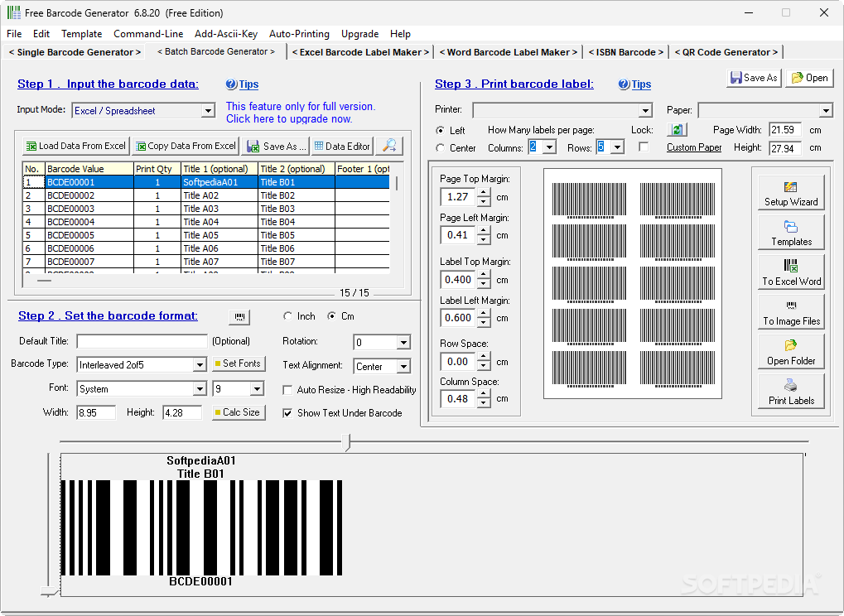This screenshot has width=844, height=616.
Task: Click the Page Width input field
Action: tap(785, 130)
